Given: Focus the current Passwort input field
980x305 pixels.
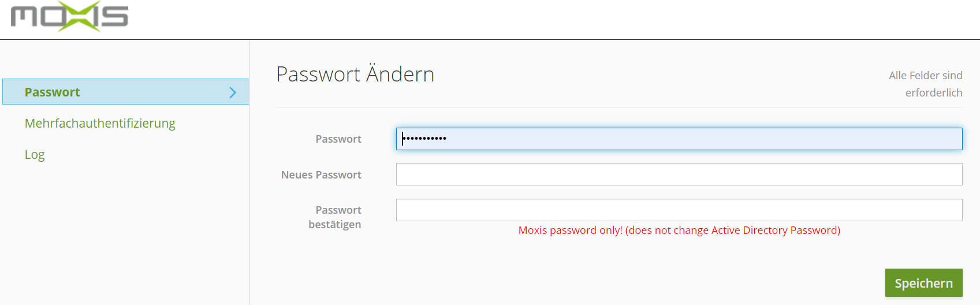Looking at the screenshot, I should [679, 139].
